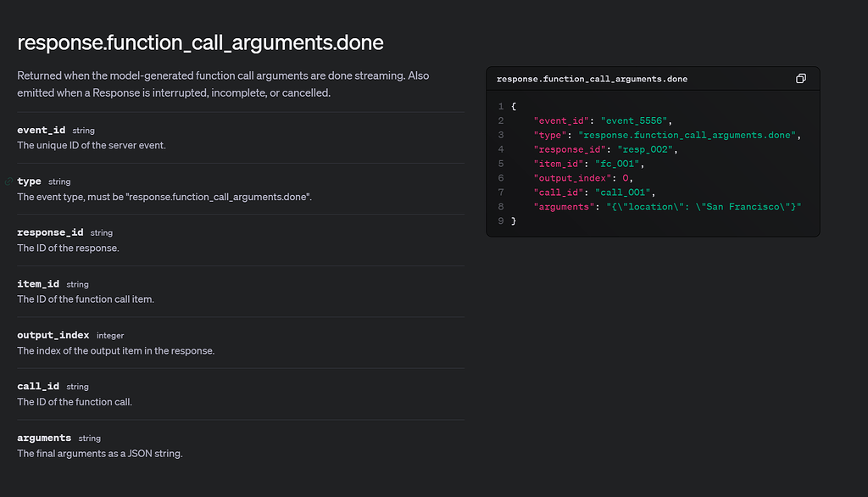The height and width of the screenshot is (497, 868).
Task: Click line number 9 in the code block
Action: coord(500,221)
